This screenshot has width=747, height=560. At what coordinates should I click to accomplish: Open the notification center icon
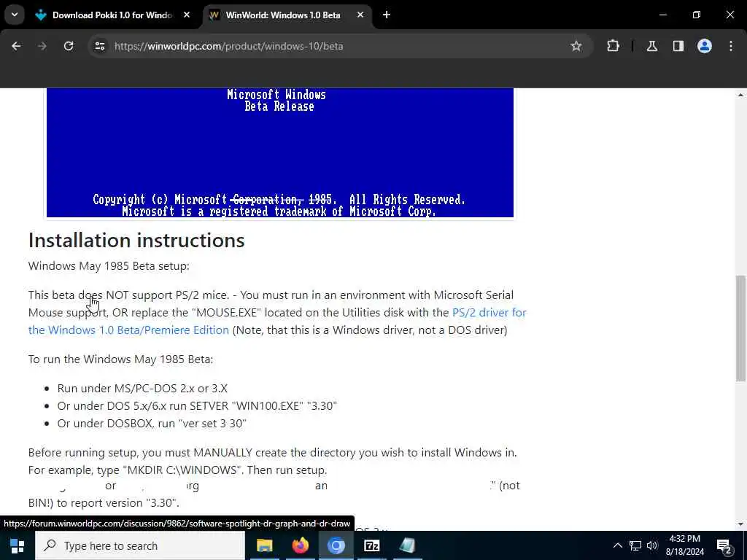click(724, 545)
